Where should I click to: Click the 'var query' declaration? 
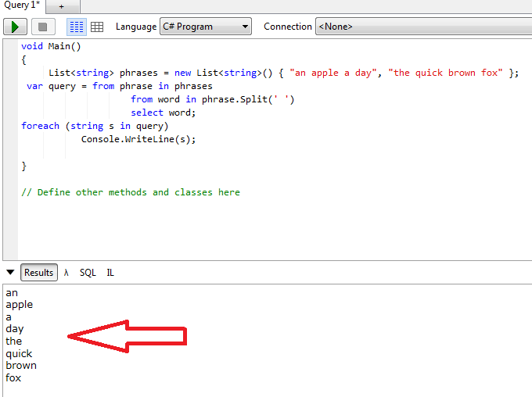(51, 86)
